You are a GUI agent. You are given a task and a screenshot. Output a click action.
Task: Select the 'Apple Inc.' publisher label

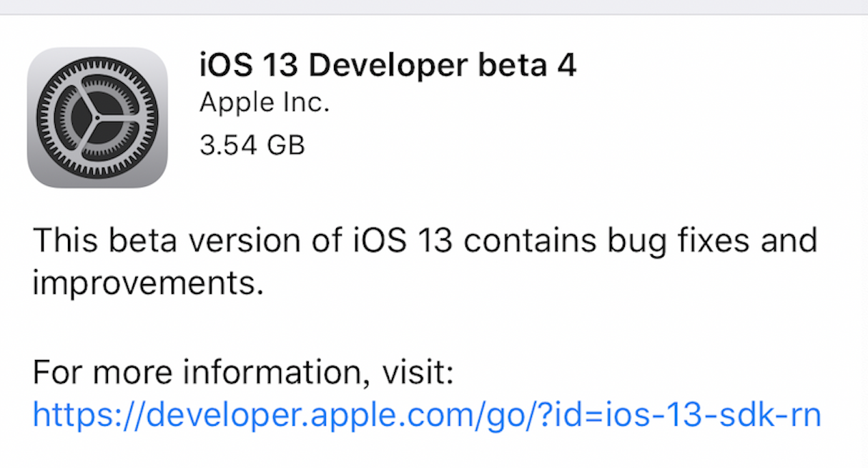pos(264,103)
